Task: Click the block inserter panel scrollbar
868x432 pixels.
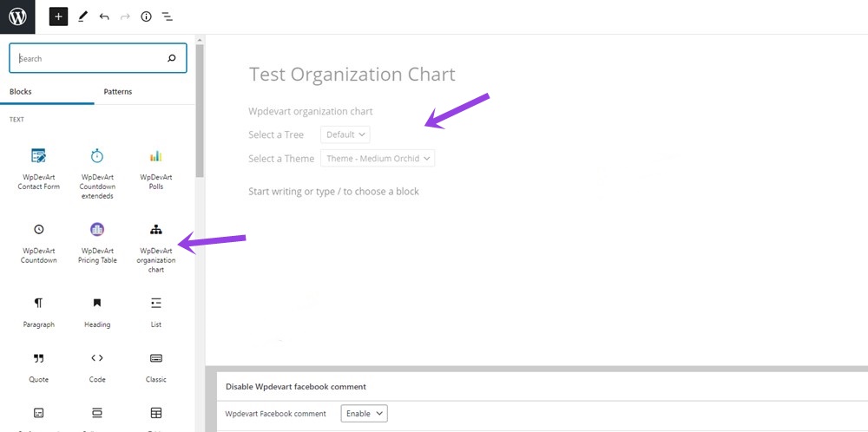Action: pos(200,113)
